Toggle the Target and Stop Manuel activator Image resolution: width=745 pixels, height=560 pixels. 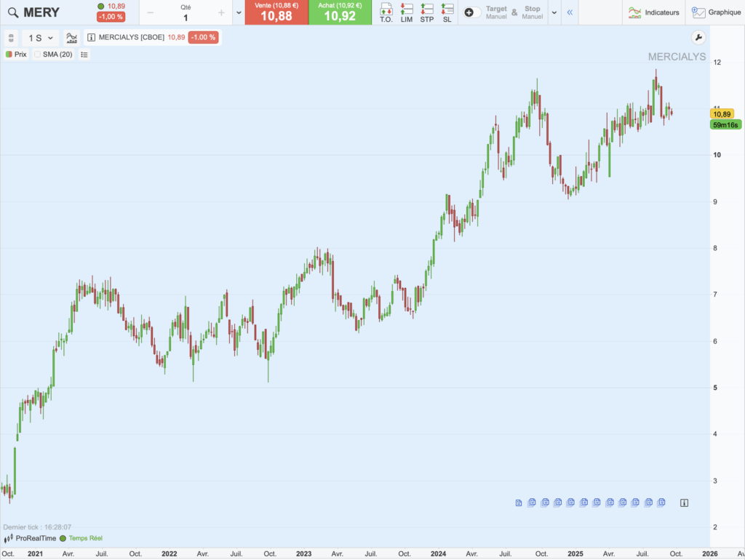(x=471, y=12)
